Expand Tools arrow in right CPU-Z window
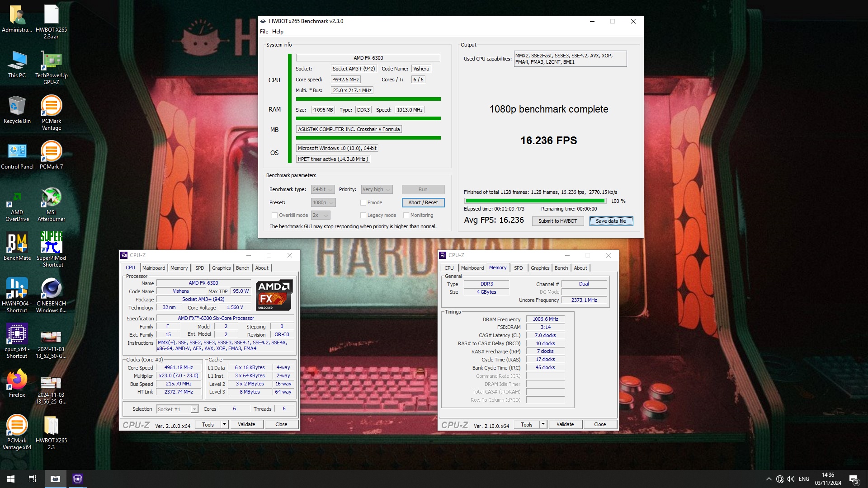The image size is (868, 488). (543, 424)
